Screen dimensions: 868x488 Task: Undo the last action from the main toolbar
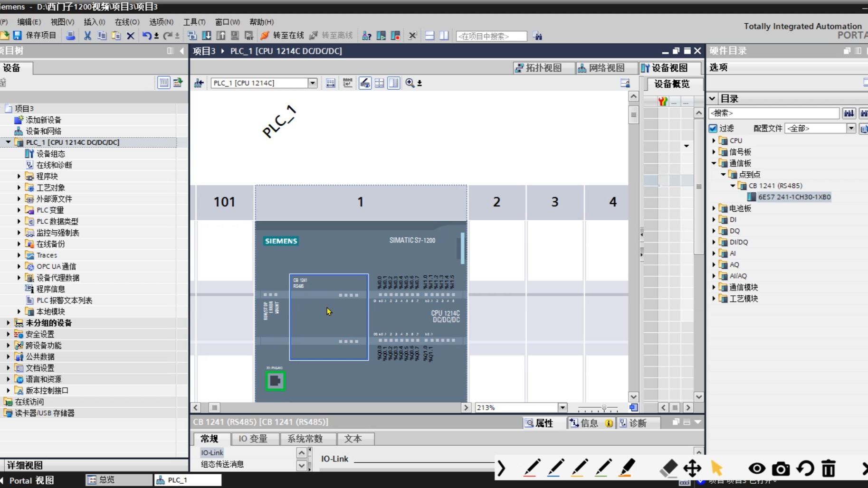tap(147, 36)
